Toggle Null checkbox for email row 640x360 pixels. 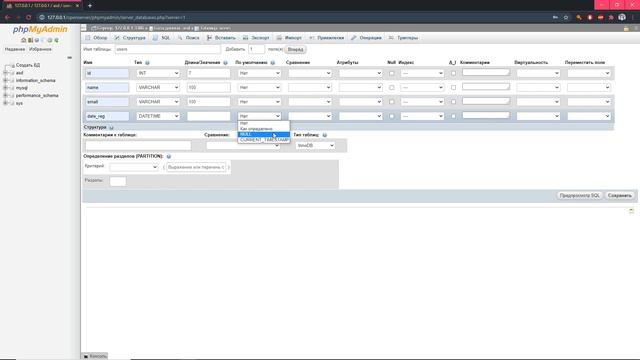(392, 102)
